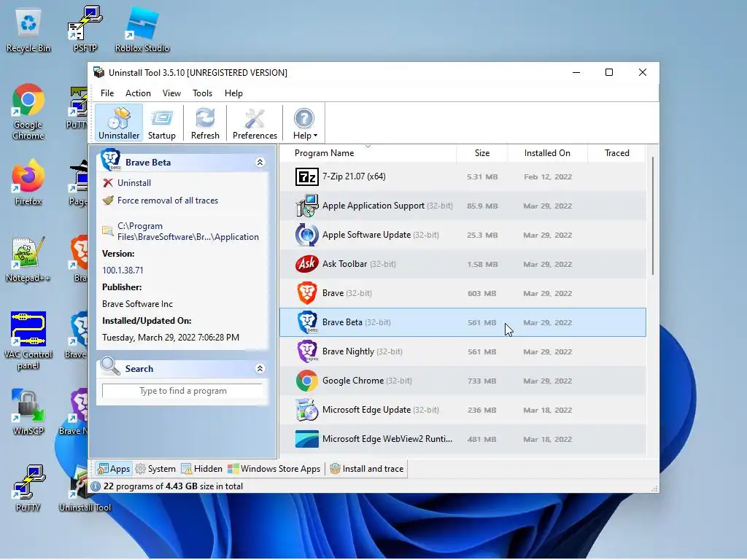Click the Brave Beta icon in program list

pyautogui.click(x=307, y=322)
